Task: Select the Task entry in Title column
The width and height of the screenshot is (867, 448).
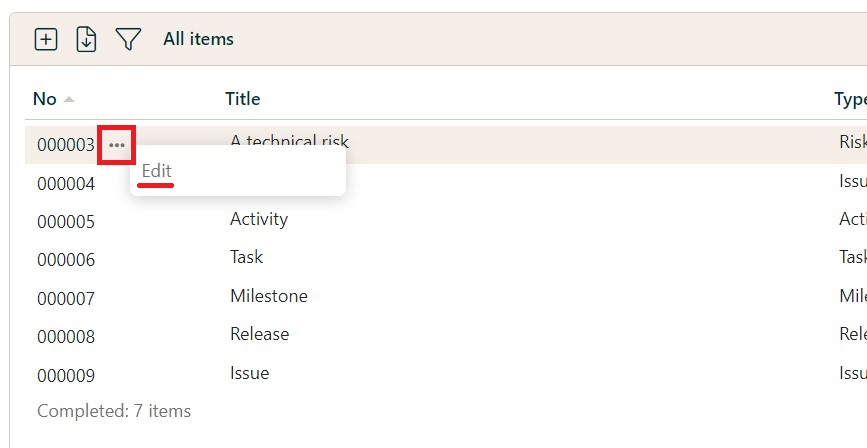Action: click(247, 256)
